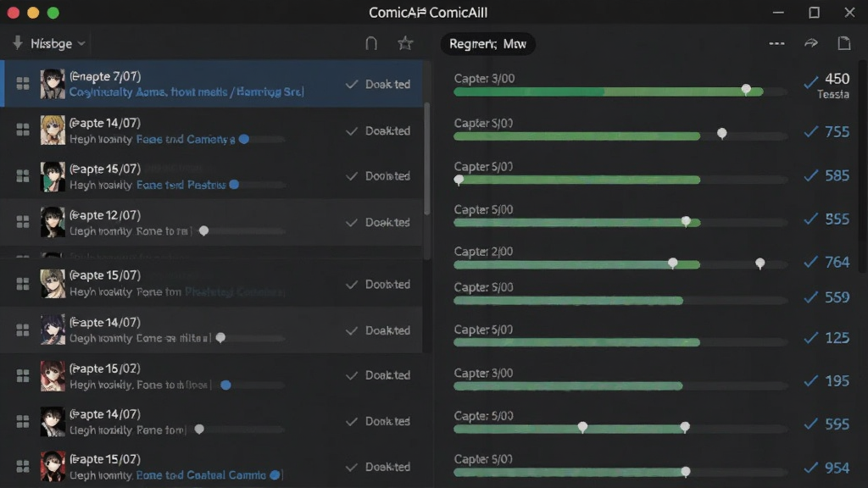
Task: Click the character thumbnail in the Enapte 7/07 row
Action: tap(53, 84)
